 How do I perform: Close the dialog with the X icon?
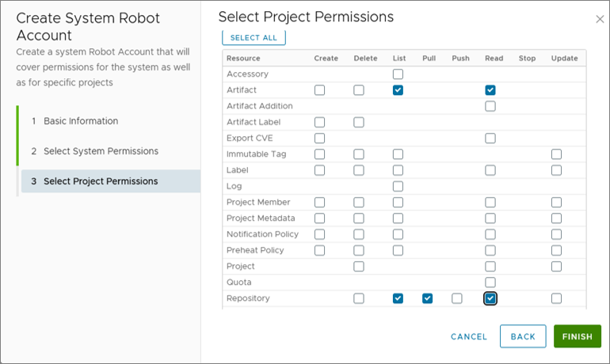coord(600,19)
